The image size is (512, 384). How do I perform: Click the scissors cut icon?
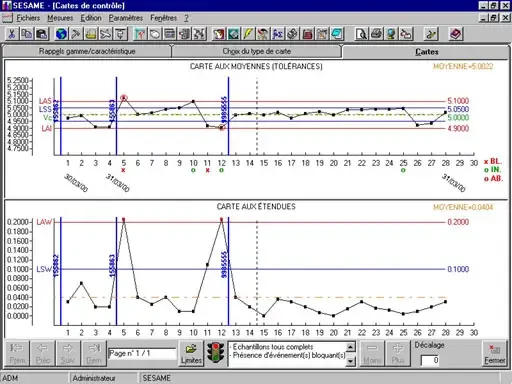click(12, 34)
